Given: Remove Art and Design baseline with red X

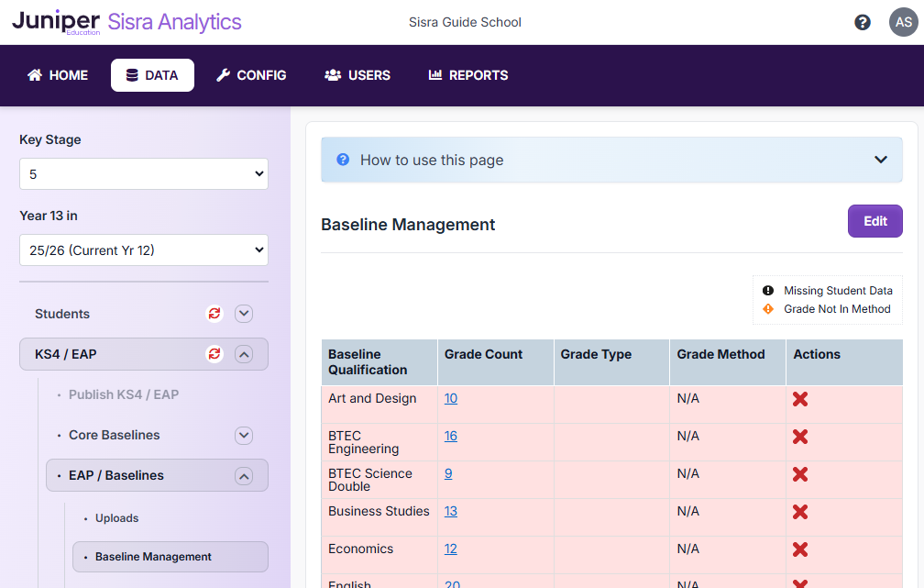Looking at the screenshot, I should coord(799,398).
